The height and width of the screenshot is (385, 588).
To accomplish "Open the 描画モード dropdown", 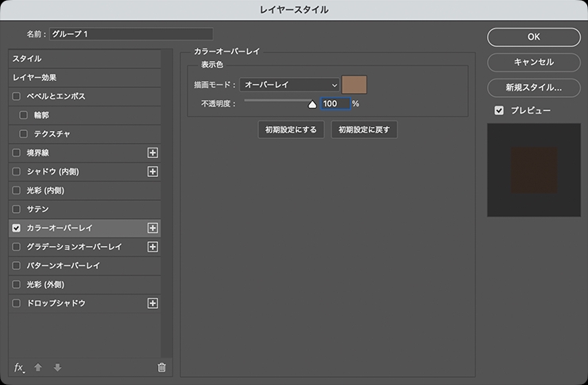I will (290, 84).
